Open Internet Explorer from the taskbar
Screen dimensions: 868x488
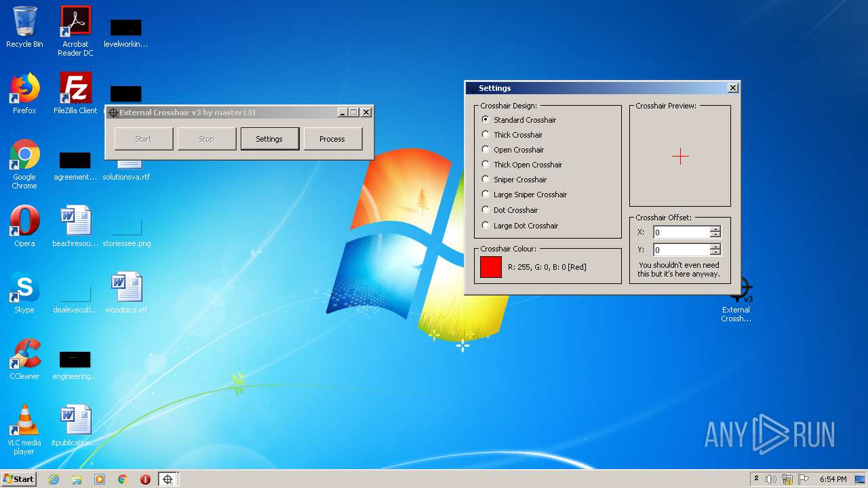(54, 479)
